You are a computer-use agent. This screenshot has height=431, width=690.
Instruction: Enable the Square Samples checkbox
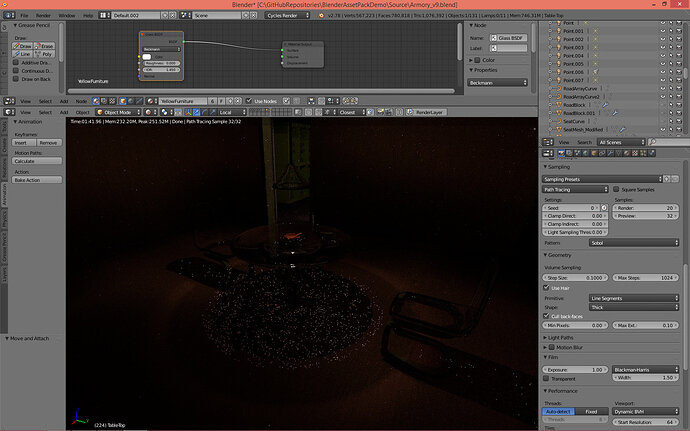(616, 189)
